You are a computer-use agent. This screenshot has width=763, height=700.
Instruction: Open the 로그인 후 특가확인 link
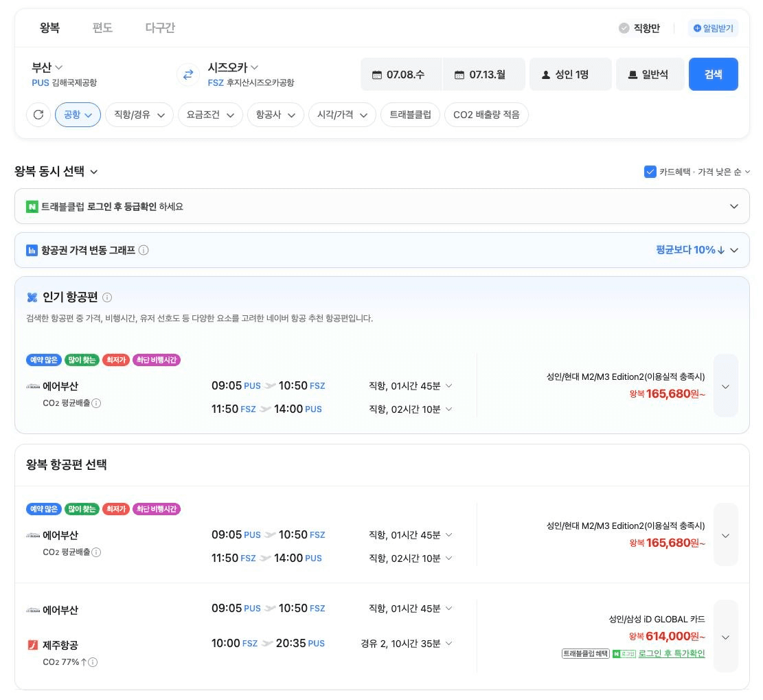672,653
